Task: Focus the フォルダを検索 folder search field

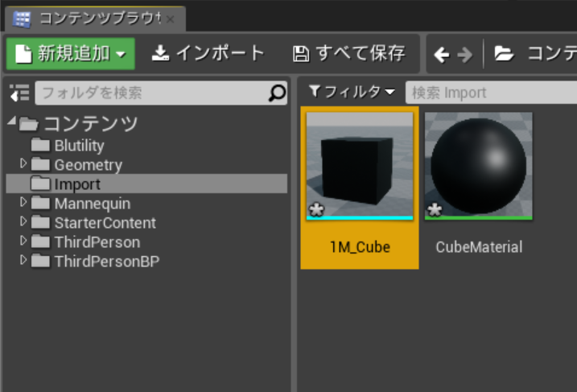Action: pos(161,93)
